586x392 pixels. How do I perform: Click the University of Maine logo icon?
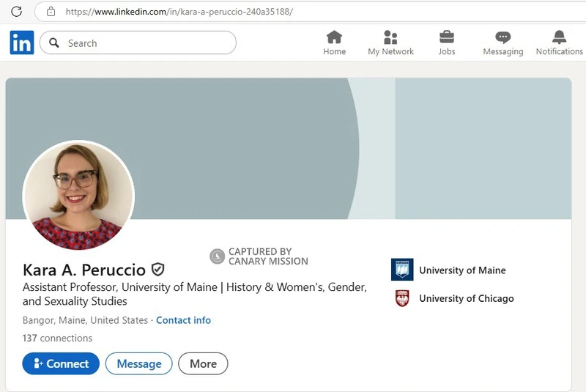coord(402,270)
